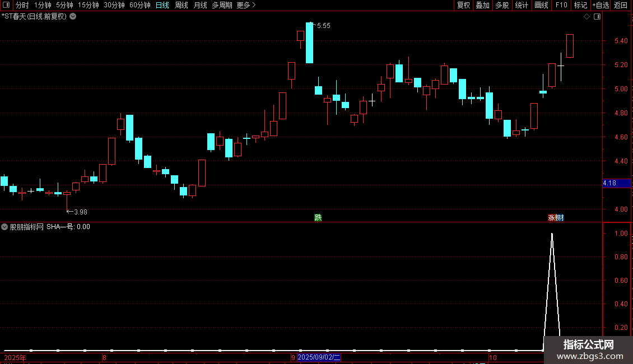This screenshot has height=364, width=633.
Task: Open *ST春天 chart settings dropdown arrow
Action: (x=73, y=17)
